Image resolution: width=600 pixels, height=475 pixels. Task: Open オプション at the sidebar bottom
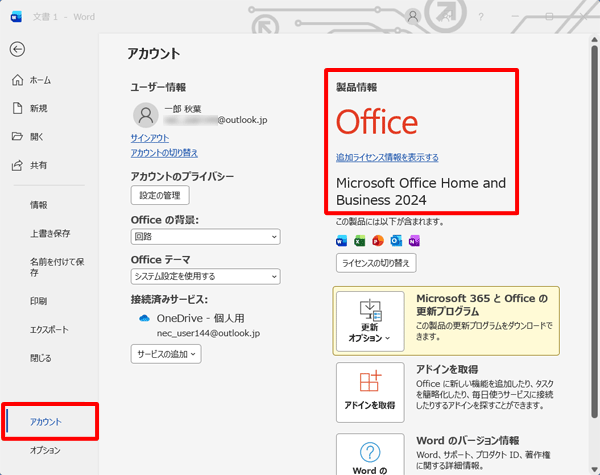[x=45, y=451]
